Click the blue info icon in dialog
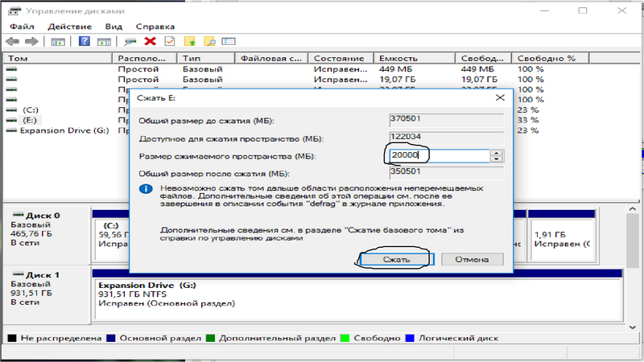This screenshot has width=644, height=362. [x=146, y=189]
